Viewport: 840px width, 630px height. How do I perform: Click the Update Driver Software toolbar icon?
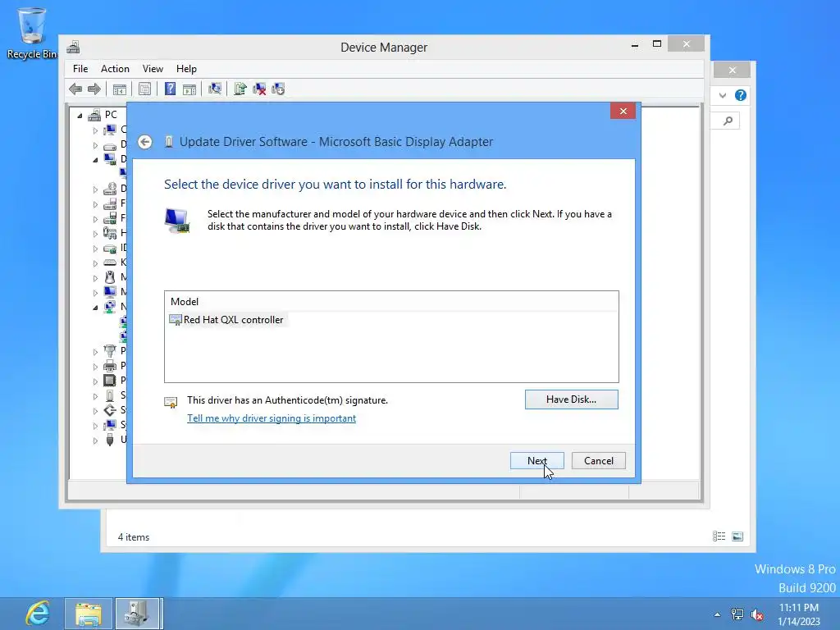click(x=240, y=89)
